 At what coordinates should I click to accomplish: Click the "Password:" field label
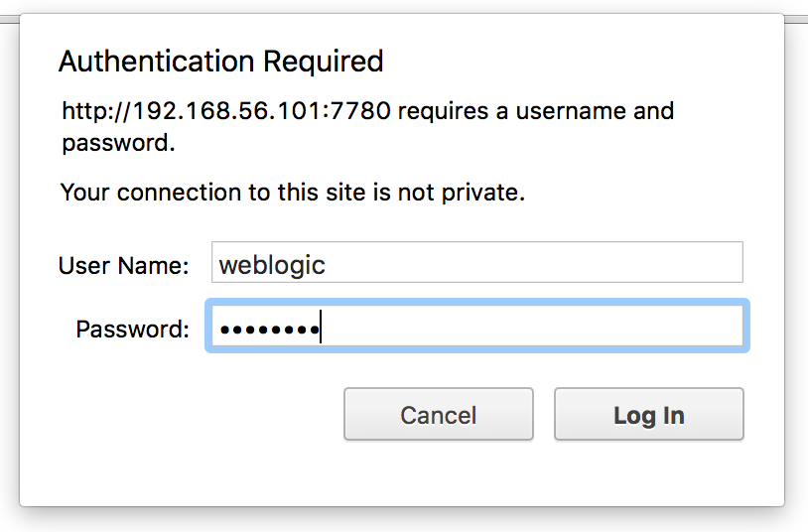click(132, 330)
